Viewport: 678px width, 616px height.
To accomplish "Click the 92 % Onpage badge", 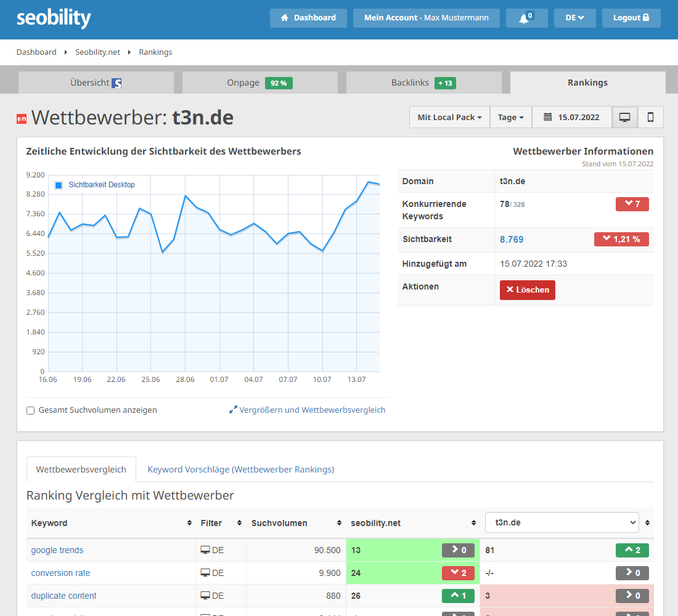I will coord(279,83).
